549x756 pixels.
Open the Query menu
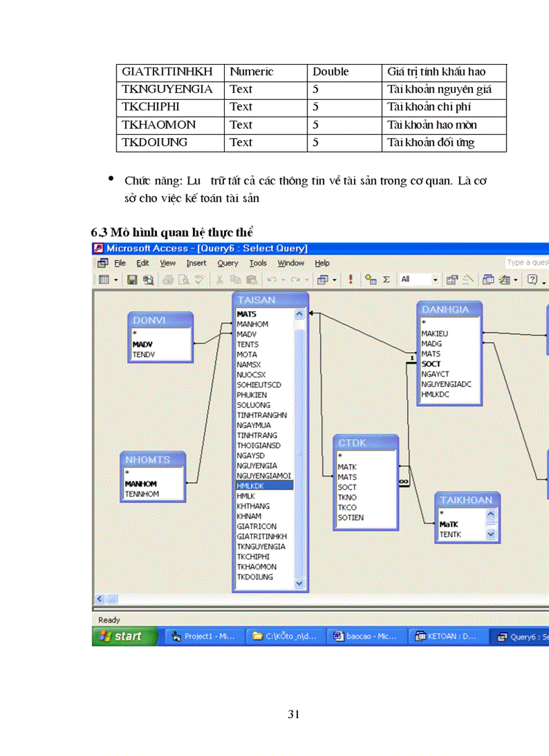(x=227, y=263)
